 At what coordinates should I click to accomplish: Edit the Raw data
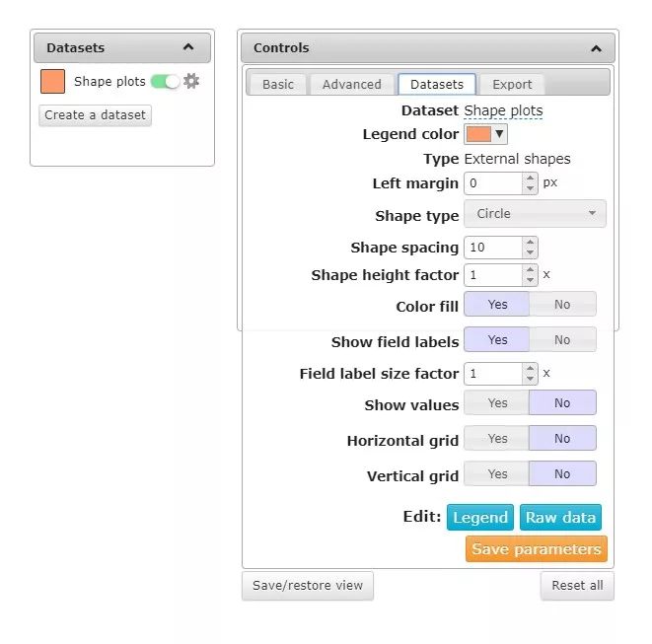click(560, 517)
